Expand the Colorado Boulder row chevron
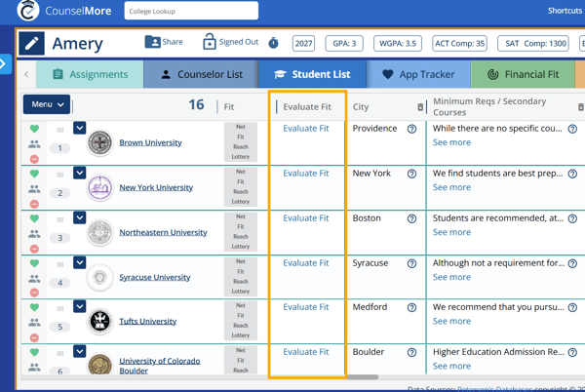Screen dimensions: 585x392 (x=80, y=351)
